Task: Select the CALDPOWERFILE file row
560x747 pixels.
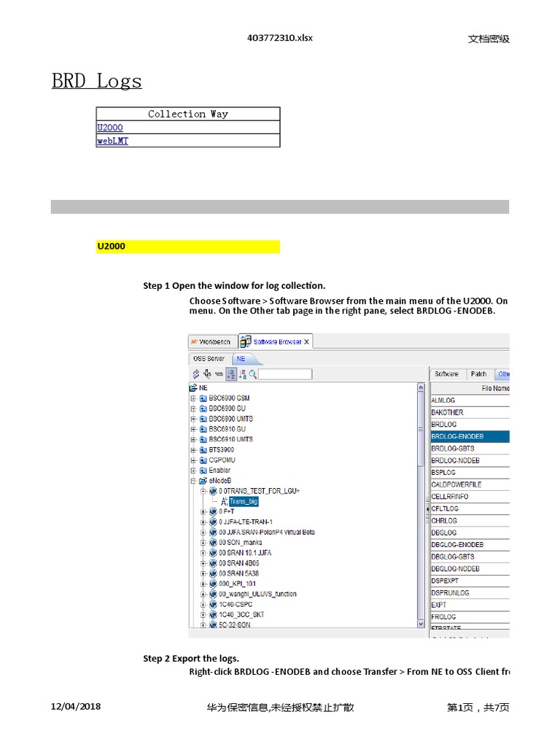Action: coord(470,484)
